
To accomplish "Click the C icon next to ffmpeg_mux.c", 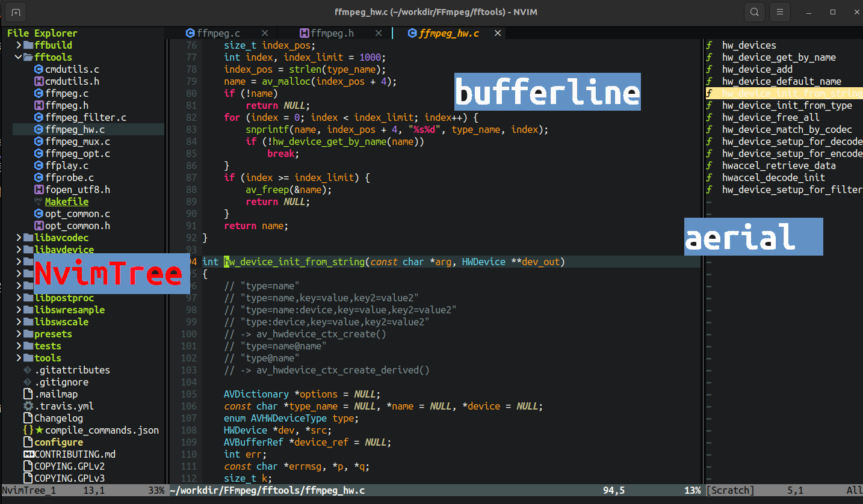I will pos(39,141).
